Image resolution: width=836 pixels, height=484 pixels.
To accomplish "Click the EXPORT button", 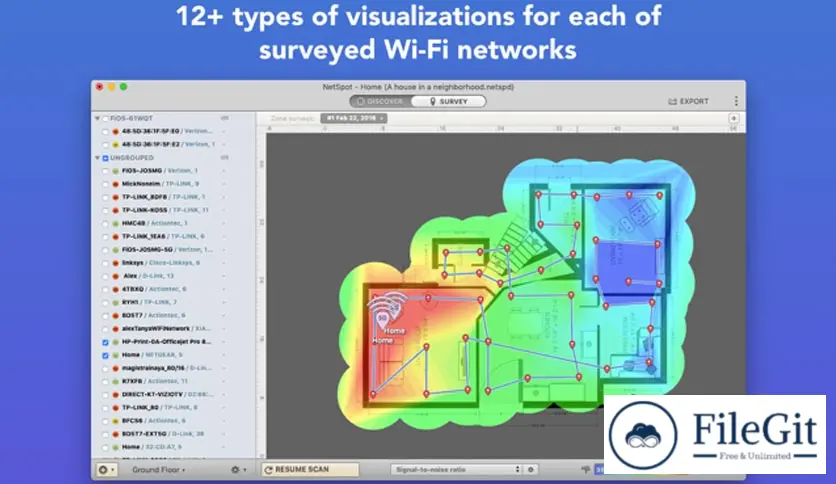I will tap(689, 101).
